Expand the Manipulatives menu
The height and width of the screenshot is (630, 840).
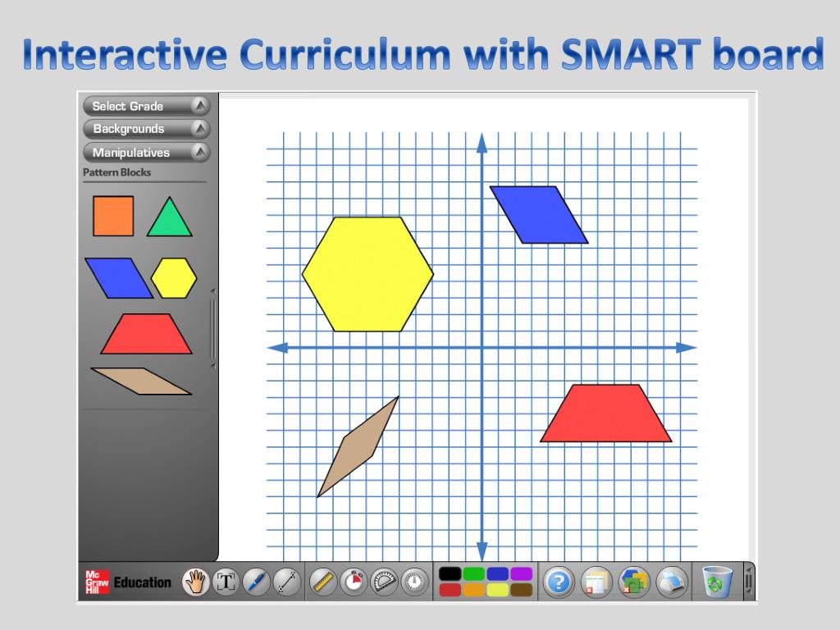(146, 152)
